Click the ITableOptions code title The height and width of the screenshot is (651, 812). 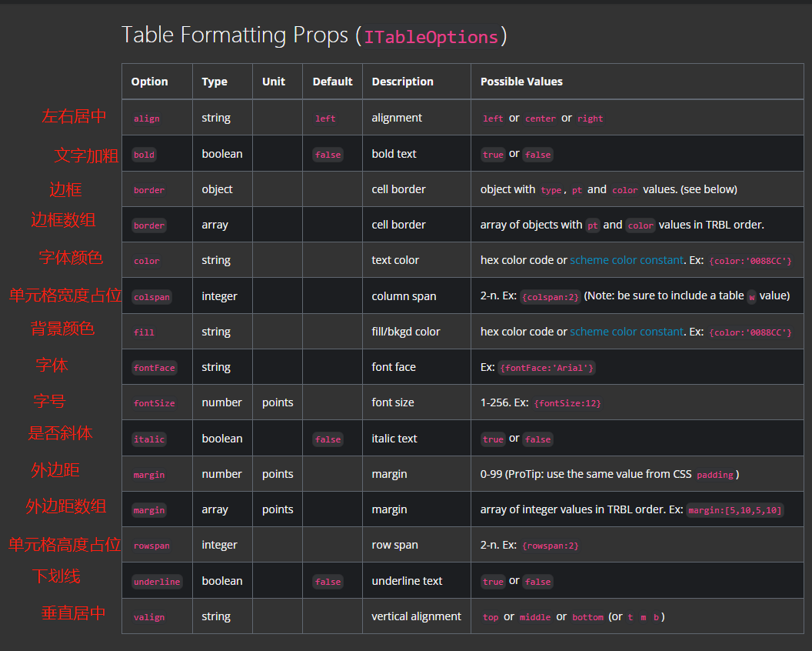pyautogui.click(x=431, y=37)
